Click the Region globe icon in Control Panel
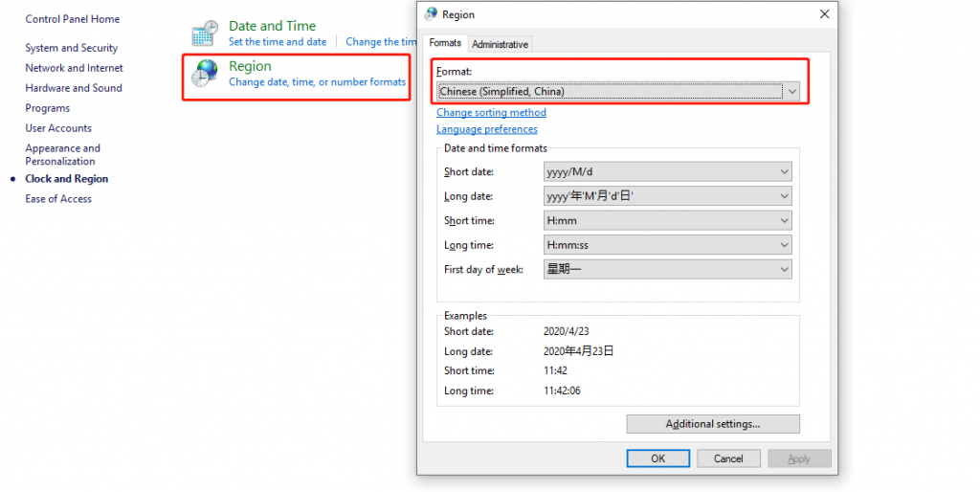This screenshot has width=980, height=492. (205, 73)
